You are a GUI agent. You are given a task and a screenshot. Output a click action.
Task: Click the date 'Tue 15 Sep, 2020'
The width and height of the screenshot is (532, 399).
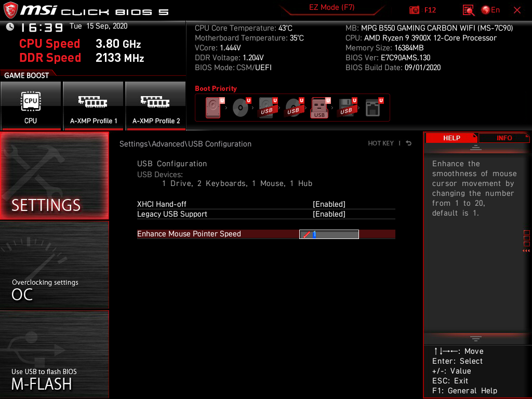[98, 26]
